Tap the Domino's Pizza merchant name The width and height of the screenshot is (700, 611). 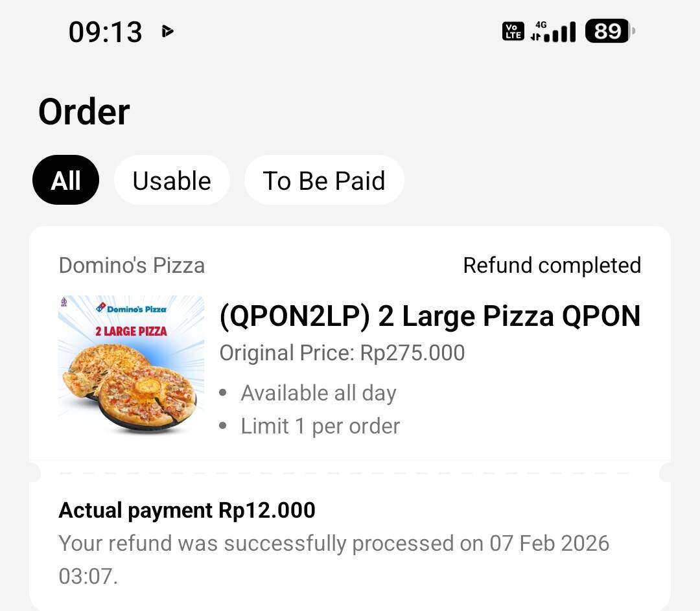click(x=132, y=265)
